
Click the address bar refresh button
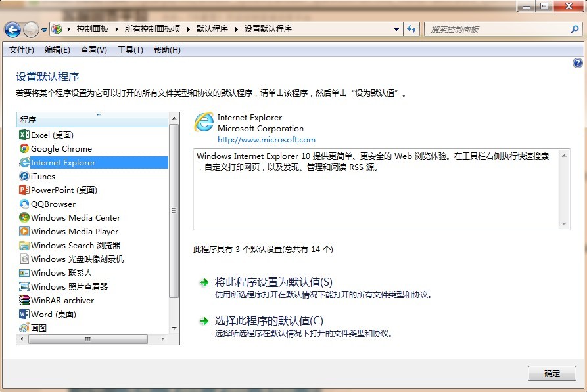[411, 29]
